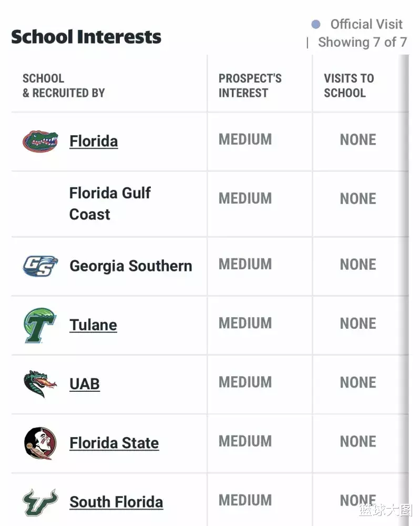Select the Georgia Southern school name
Image resolution: width=420 pixels, height=526 pixels.
coord(131,266)
